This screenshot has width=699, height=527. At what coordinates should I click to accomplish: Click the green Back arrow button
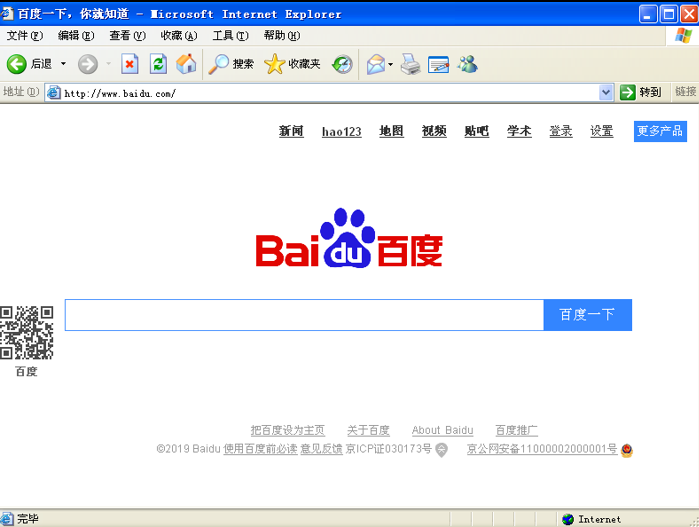[16, 64]
